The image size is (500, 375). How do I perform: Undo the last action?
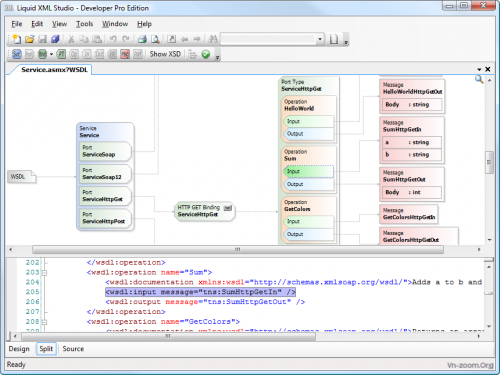click(x=113, y=39)
